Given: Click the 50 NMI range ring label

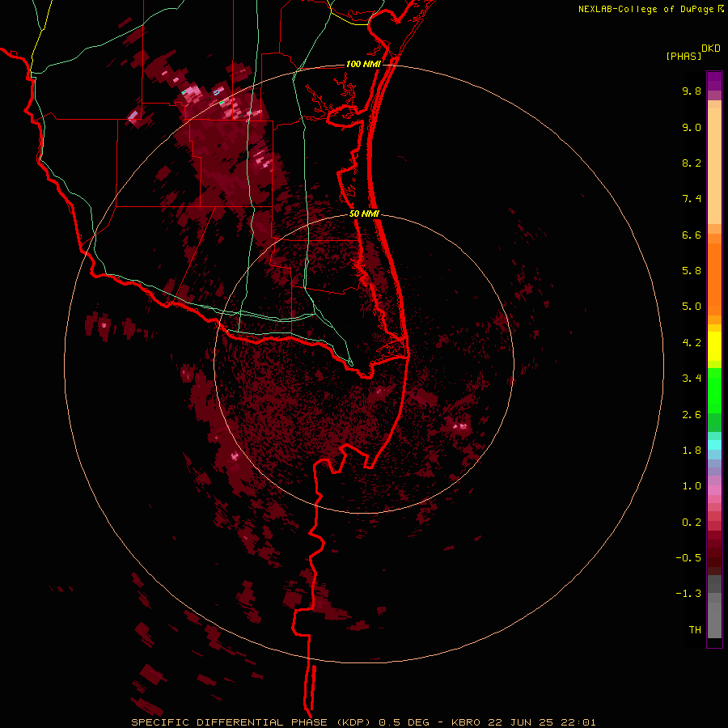Looking at the screenshot, I should coord(365,214).
